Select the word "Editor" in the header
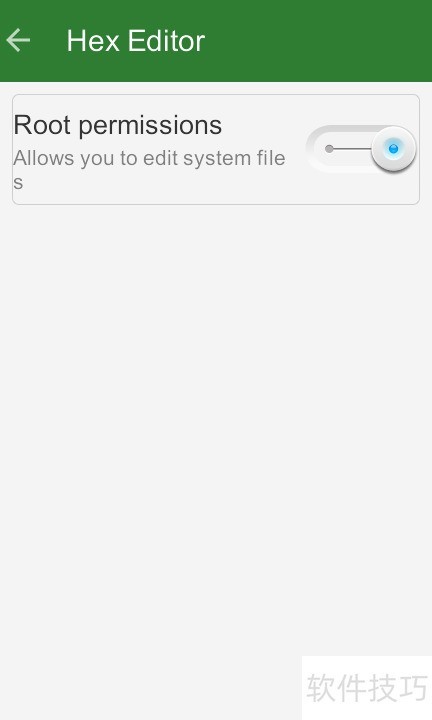 point(166,41)
